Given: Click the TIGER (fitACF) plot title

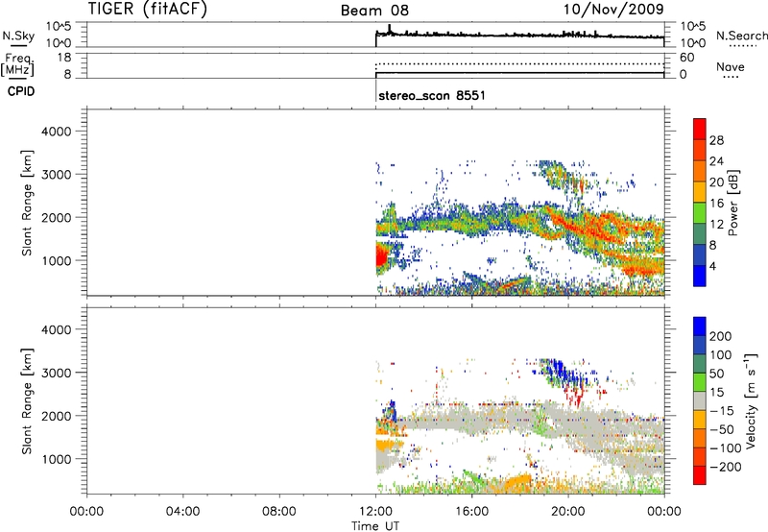Looking at the screenshot, I should 148,9.
